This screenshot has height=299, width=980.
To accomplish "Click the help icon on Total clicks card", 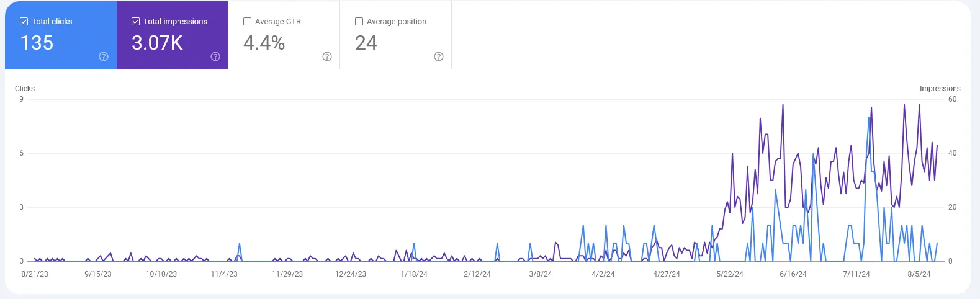I will (x=104, y=56).
